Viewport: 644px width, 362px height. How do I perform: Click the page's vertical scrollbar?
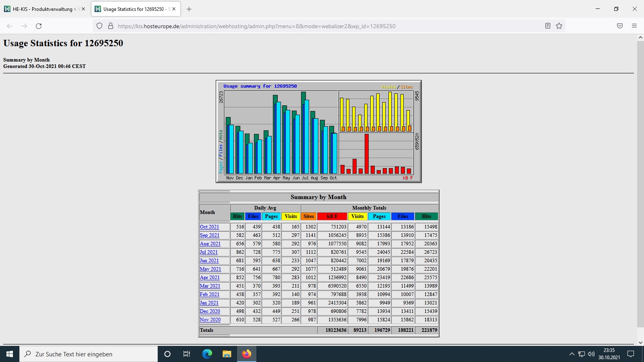[640, 181]
